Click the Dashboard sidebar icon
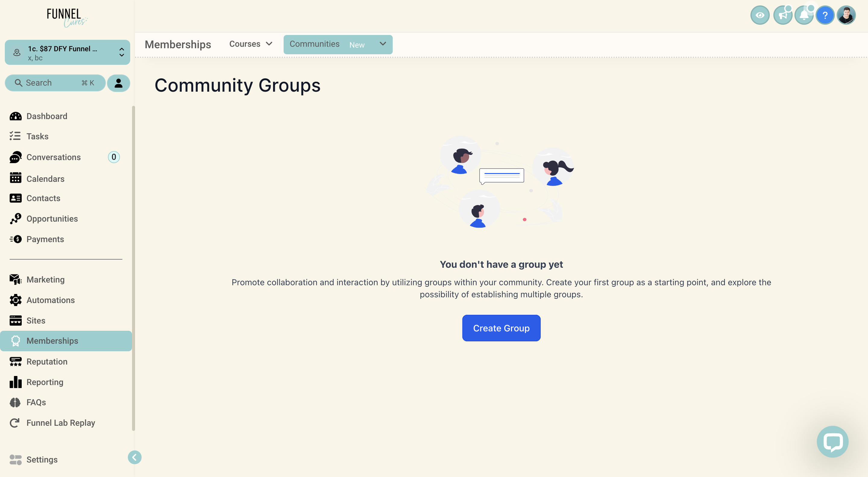The image size is (868, 477). coord(15,116)
